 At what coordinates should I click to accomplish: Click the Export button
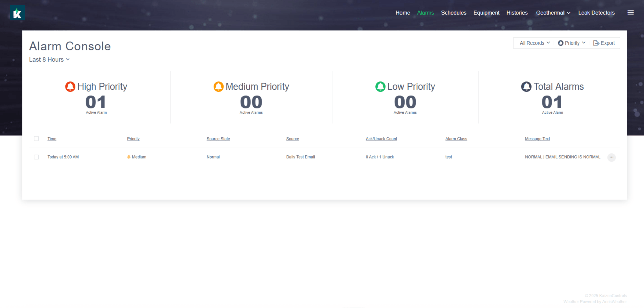[604, 43]
